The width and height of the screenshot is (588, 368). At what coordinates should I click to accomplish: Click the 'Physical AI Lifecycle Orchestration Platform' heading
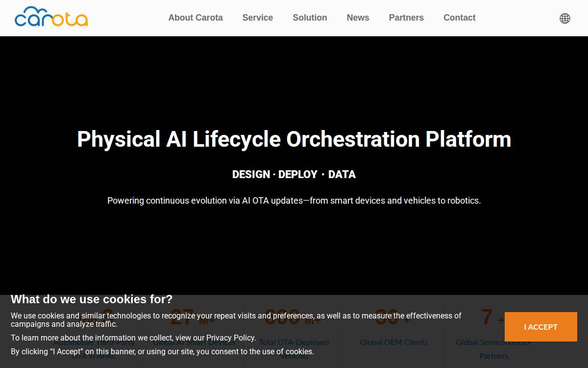pyautogui.click(x=294, y=139)
